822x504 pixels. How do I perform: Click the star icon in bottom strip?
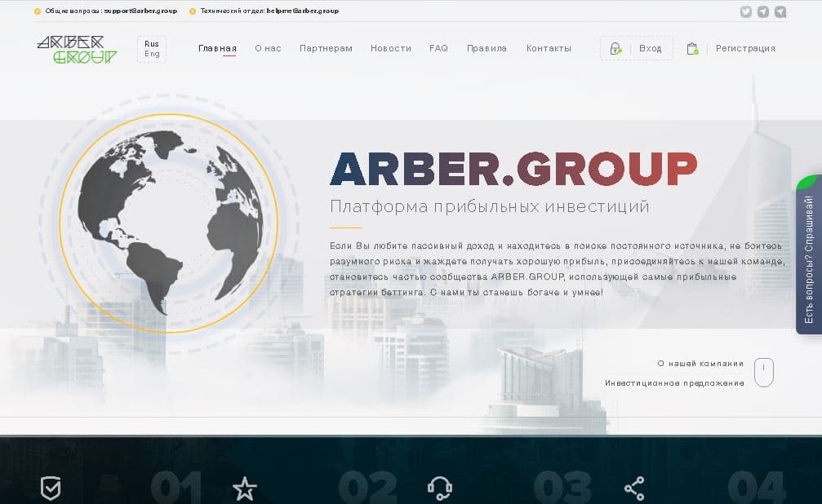[x=244, y=489]
